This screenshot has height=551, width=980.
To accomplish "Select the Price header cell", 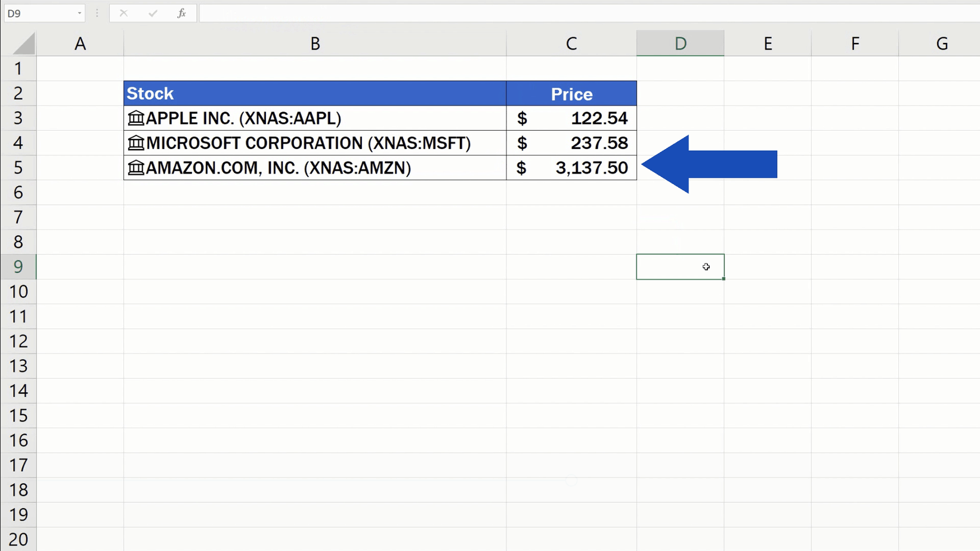I will point(571,93).
